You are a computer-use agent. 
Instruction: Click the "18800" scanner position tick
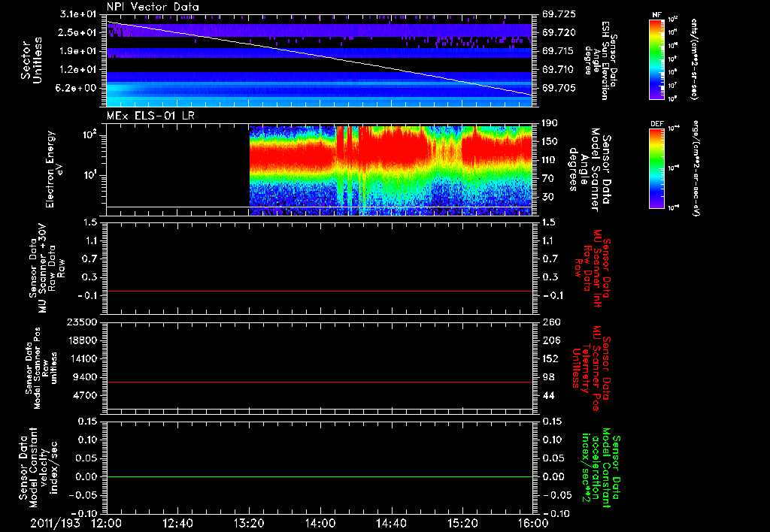click(x=81, y=340)
